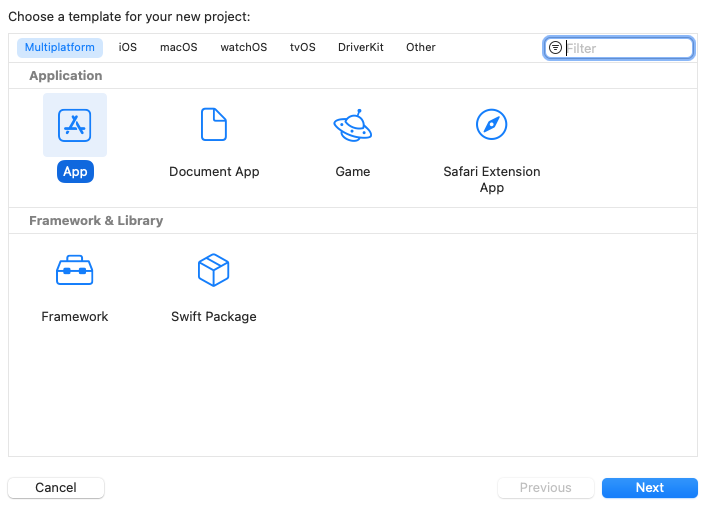This screenshot has height=510, width=711.
Task: Choose the Document App template icon
Action: click(214, 125)
